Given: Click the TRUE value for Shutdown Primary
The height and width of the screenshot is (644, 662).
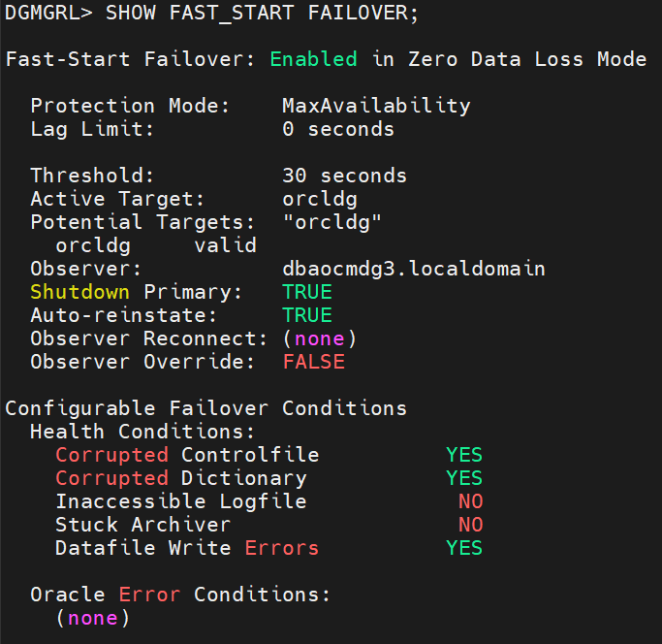Looking at the screenshot, I should (x=307, y=292).
